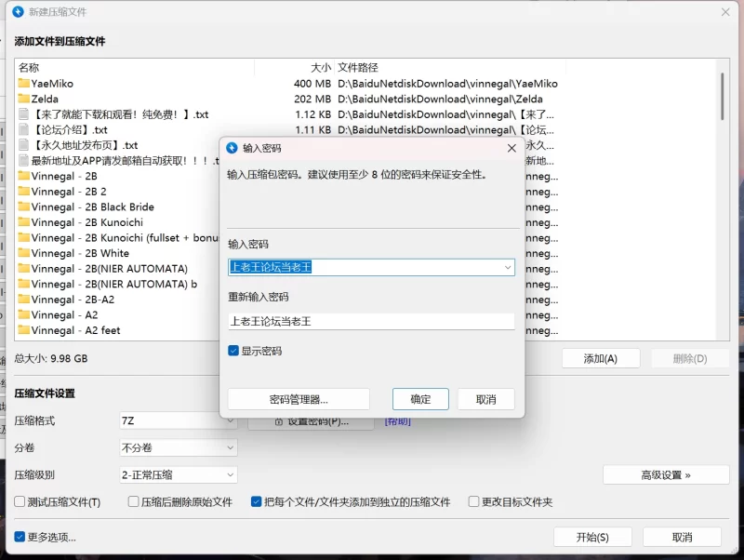Click the 开始(S) button
Viewport: 744px width, 560px height.
point(592,537)
